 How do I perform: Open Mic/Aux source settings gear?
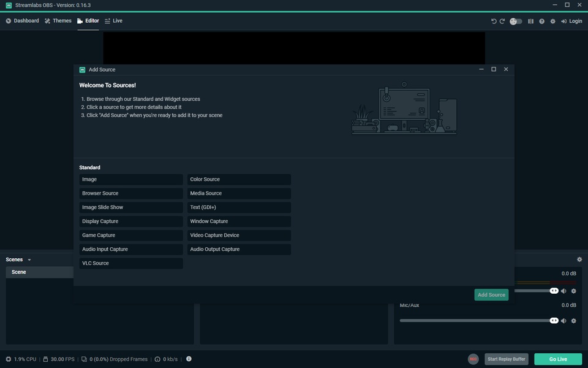click(574, 321)
